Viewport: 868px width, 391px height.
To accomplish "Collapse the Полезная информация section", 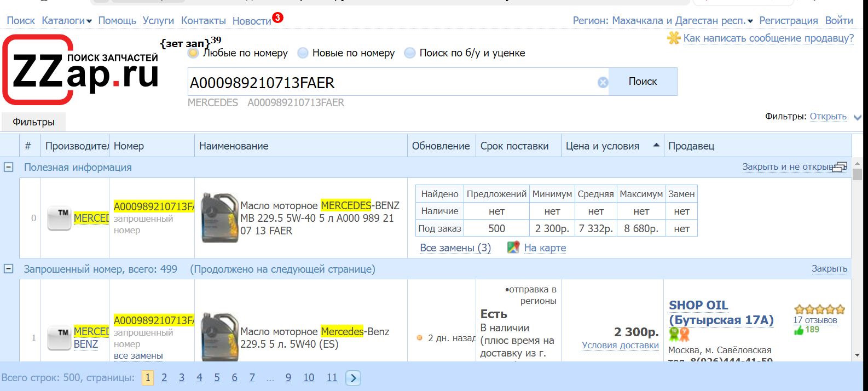I will [9, 167].
